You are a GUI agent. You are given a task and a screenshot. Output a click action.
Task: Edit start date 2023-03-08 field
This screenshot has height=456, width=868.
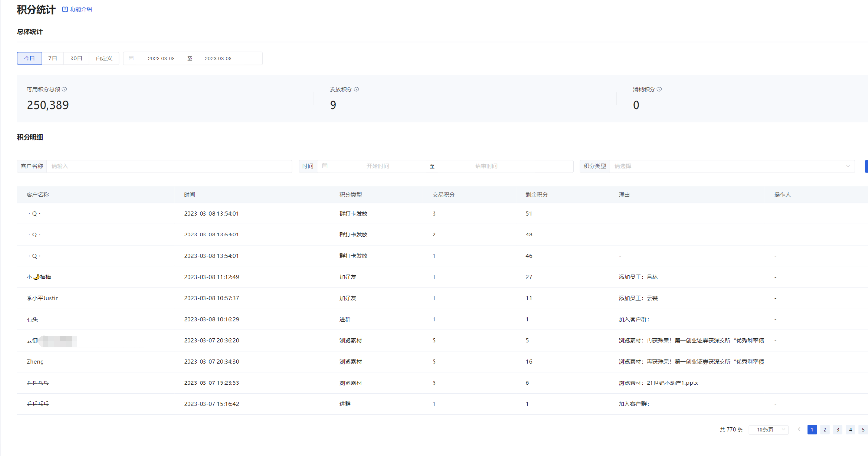coord(161,59)
